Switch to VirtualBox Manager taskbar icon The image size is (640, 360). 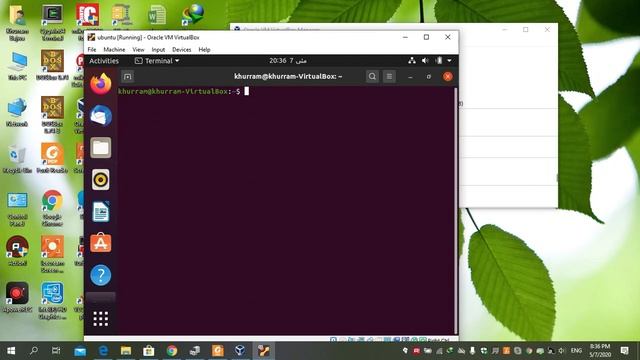[x=240, y=351]
